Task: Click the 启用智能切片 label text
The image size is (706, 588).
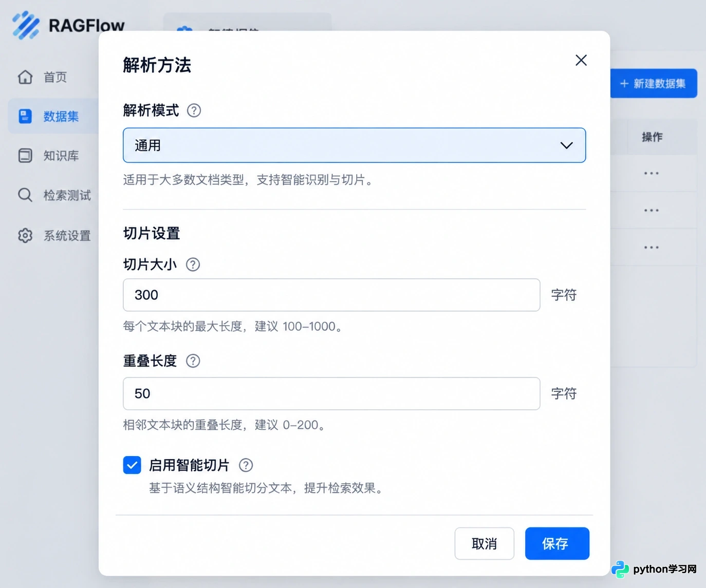Action: coord(189,465)
